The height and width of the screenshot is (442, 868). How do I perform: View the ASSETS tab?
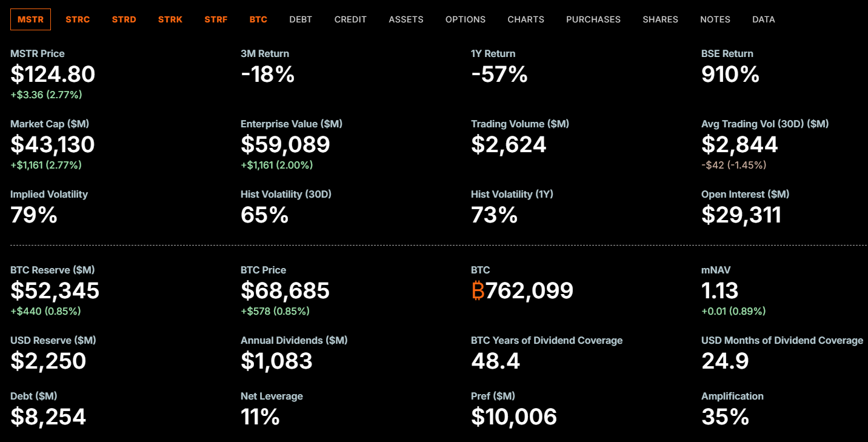[x=406, y=19]
